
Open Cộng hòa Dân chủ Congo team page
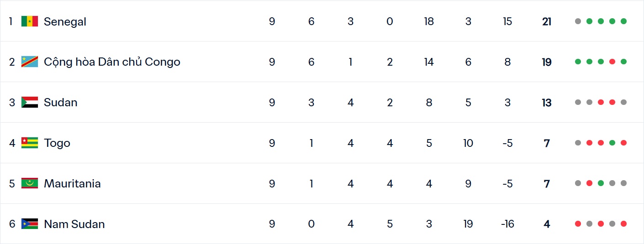tap(112, 62)
